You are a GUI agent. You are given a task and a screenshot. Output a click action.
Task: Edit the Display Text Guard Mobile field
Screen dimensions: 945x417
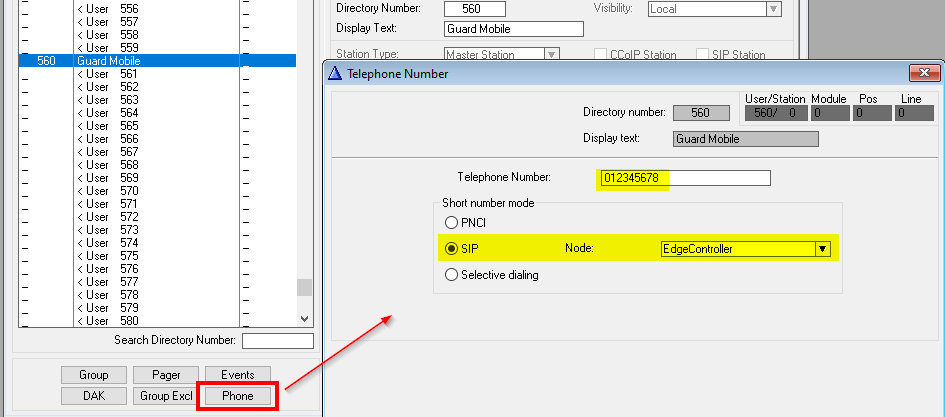click(x=514, y=29)
